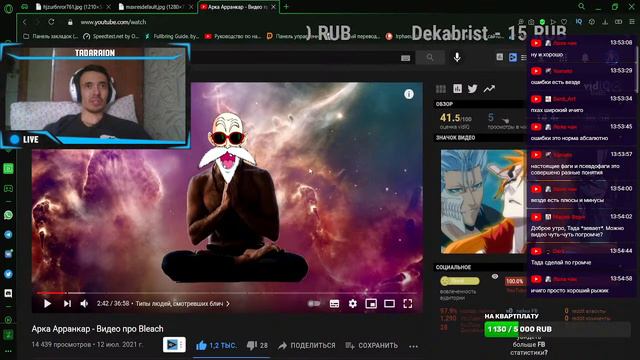Switch to the maxresdefault.jpg tab
640x360 pixels.
156,7
